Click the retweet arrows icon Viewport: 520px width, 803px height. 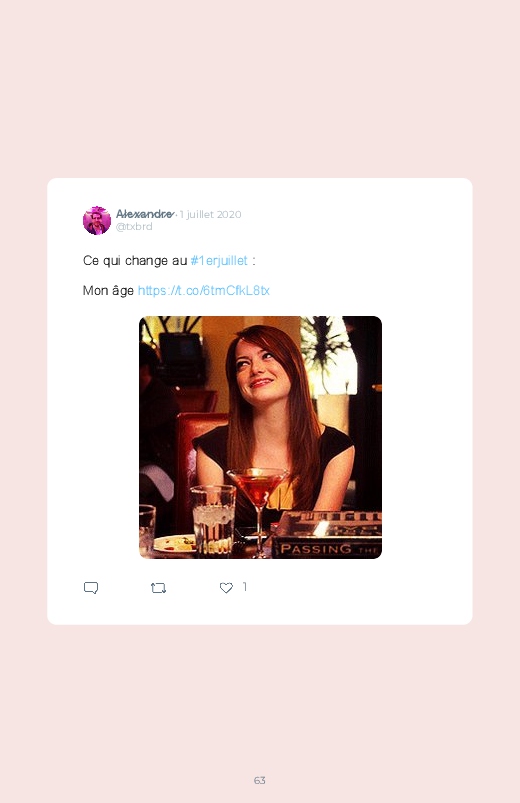tap(158, 588)
